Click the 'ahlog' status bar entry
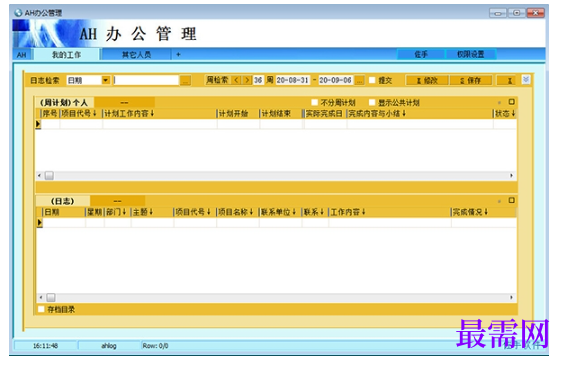Image resolution: width=568 pixels, height=365 pixels. (109, 346)
